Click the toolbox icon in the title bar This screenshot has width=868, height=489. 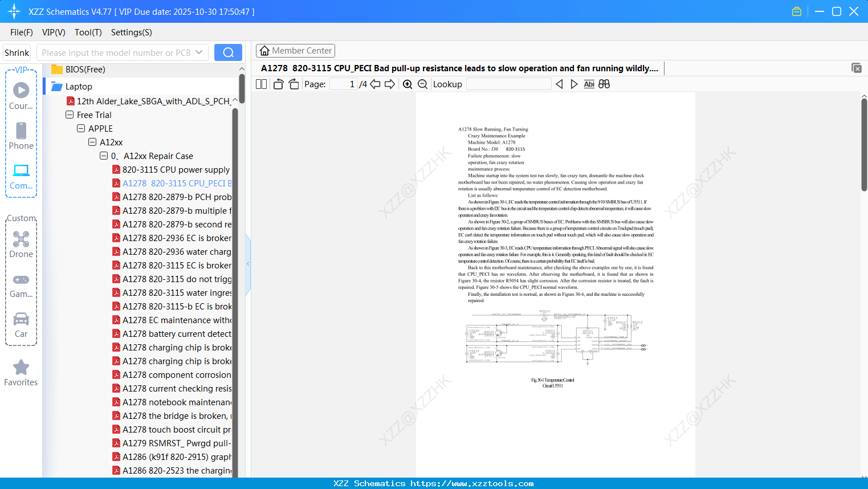pyautogui.click(x=797, y=11)
